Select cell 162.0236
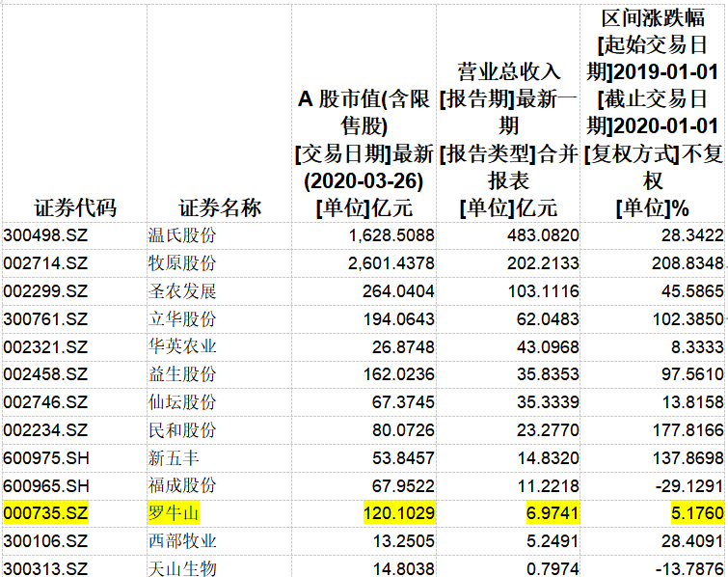This screenshot has height=577, width=728. click(x=364, y=374)
